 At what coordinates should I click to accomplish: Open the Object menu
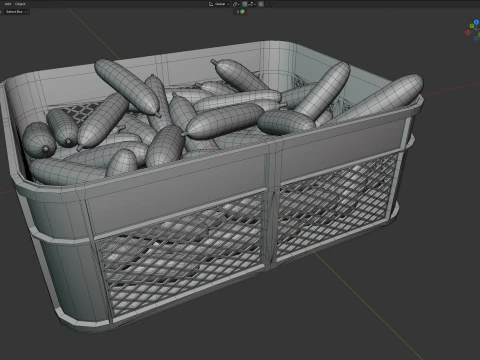(20, 4)
